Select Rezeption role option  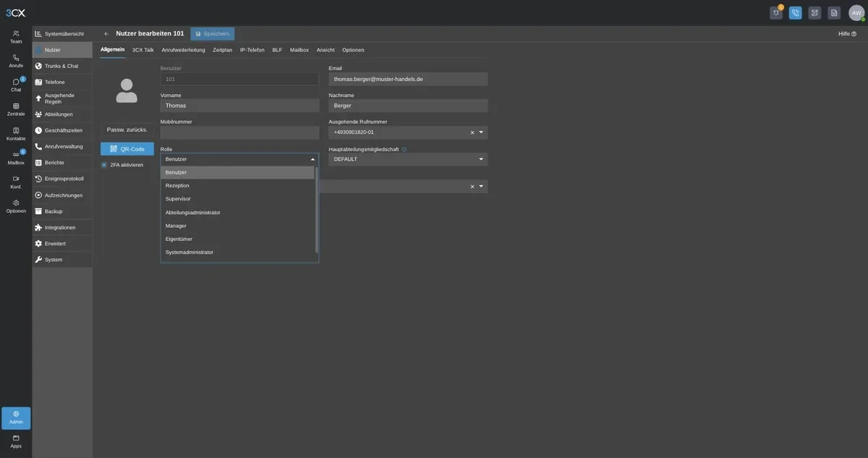coord(237,185)
